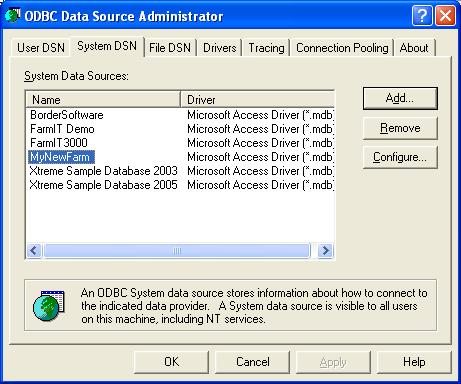
Task: Click the Name column header
Action: [x=103, y=100]
